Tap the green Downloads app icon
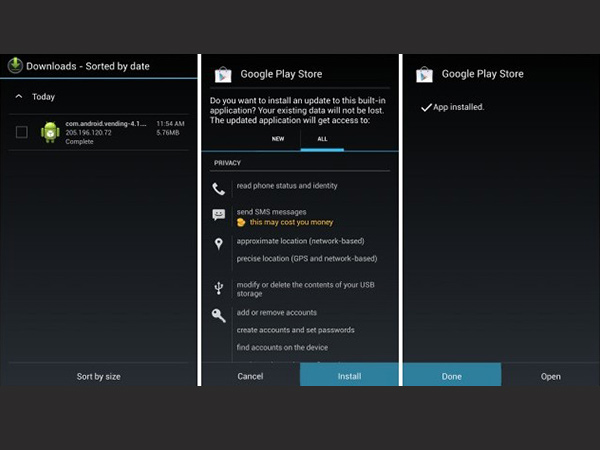 pyautogui.click(x=15, y=65)
